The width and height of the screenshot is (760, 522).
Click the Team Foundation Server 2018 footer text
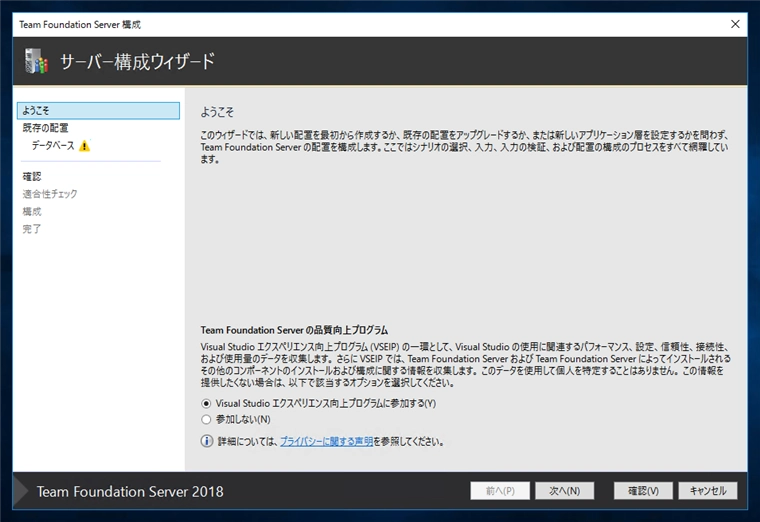click(x=130, y=491)
